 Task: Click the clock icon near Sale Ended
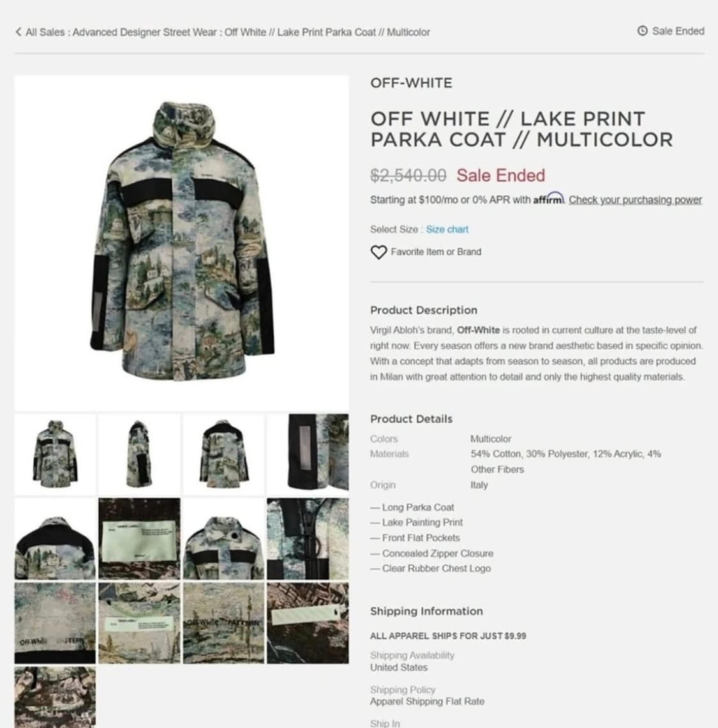pyautogui.click(x=642, y=31)
